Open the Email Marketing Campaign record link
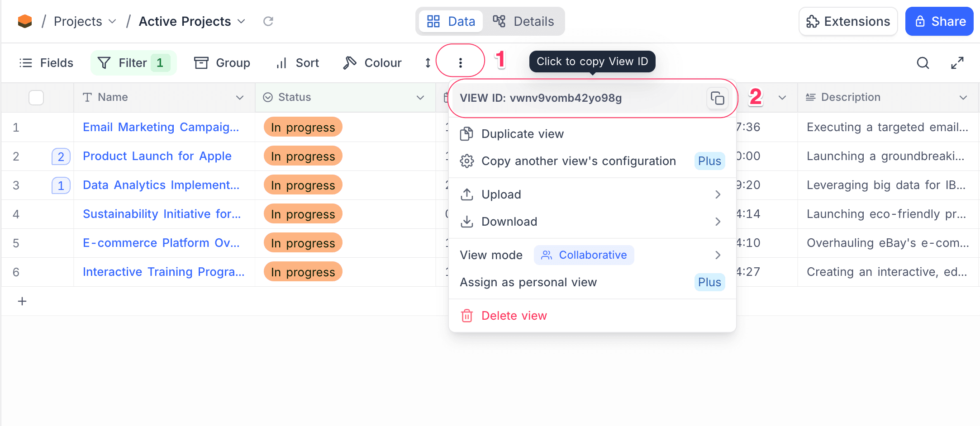The height and width of the screenshot is (426, 980). coord(161,127)
